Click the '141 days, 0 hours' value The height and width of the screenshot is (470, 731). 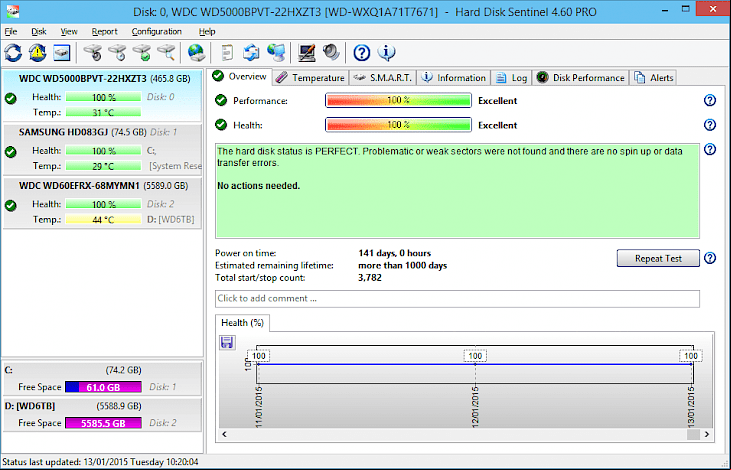394,253
